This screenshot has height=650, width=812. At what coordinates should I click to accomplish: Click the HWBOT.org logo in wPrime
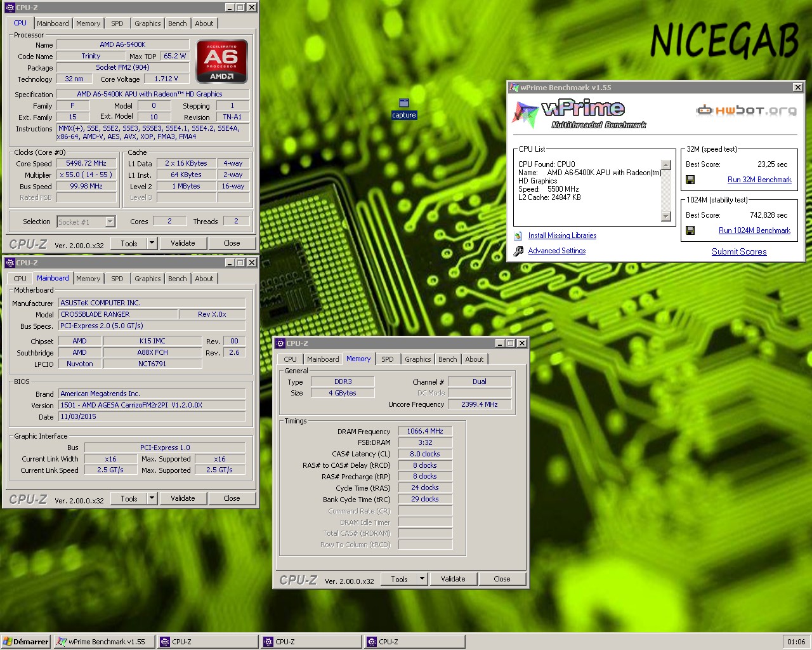click(x=746, y=110)
